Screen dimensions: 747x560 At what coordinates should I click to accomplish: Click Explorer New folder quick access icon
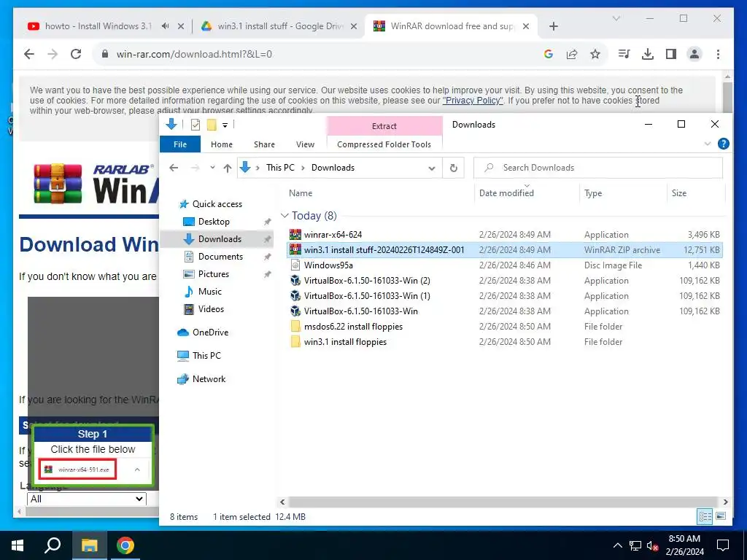click(212, 125)
